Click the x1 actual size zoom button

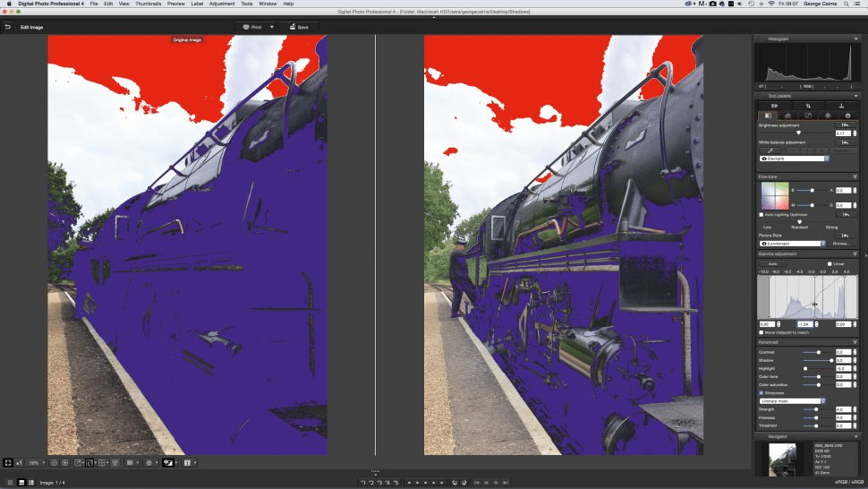pos(20,462)
